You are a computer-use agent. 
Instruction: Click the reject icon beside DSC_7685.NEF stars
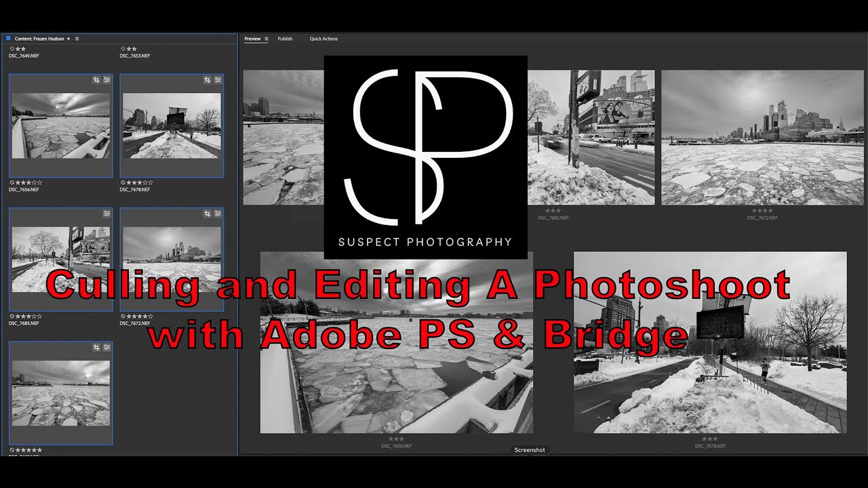click(x=11, y=317)
